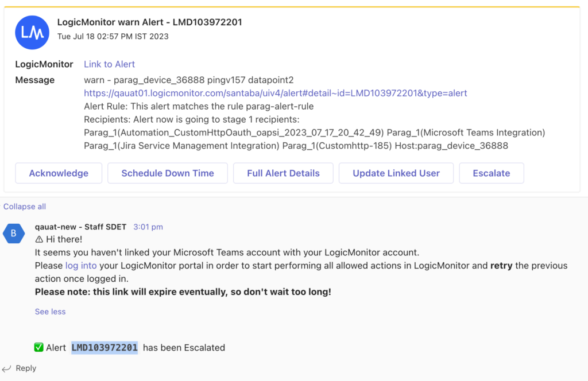Open the qauat01.logicmonitor.com alert URL
This screenshot has height=381, width=588.
point(276,93)
